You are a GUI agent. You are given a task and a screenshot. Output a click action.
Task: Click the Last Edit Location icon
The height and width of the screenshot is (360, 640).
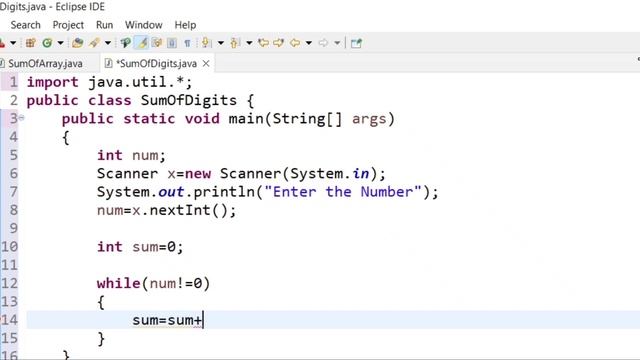(x=264, y=43)
